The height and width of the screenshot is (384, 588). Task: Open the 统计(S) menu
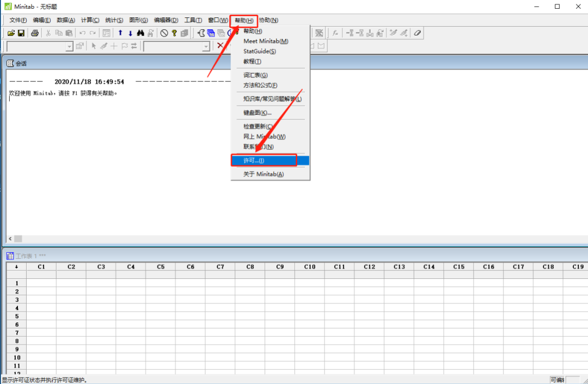114,20
